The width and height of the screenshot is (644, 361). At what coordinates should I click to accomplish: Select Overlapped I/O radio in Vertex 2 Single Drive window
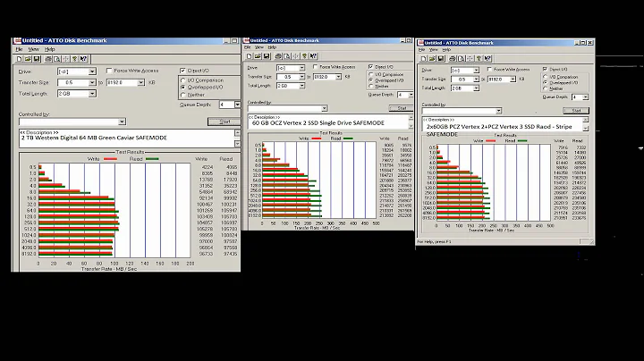coord(371,80)
